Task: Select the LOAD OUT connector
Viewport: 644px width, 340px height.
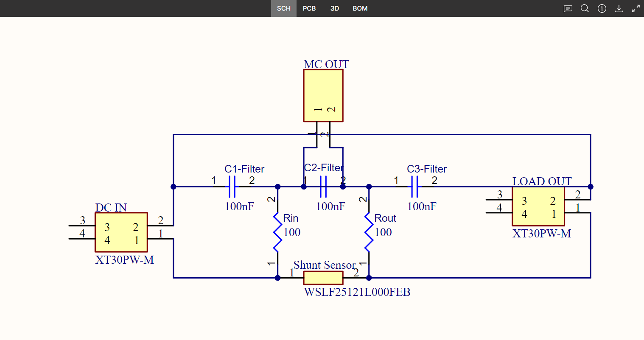Action: tap(538, 206)
